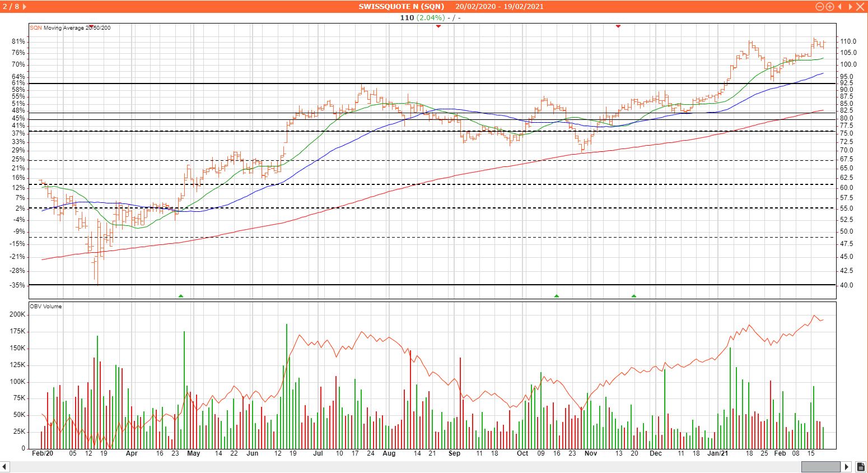Zoom in the chart with plus icon
This screenshot has height=473, width=868.
click(830, 7)
